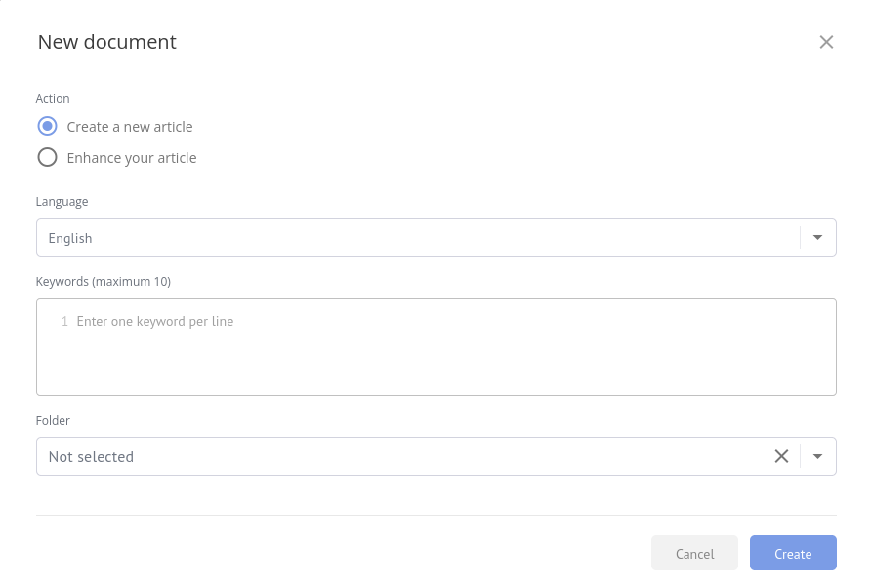This screenshot has height=588, width=872.
Task: Clear the Folder selection with the X icon
Action: (781, 456)
